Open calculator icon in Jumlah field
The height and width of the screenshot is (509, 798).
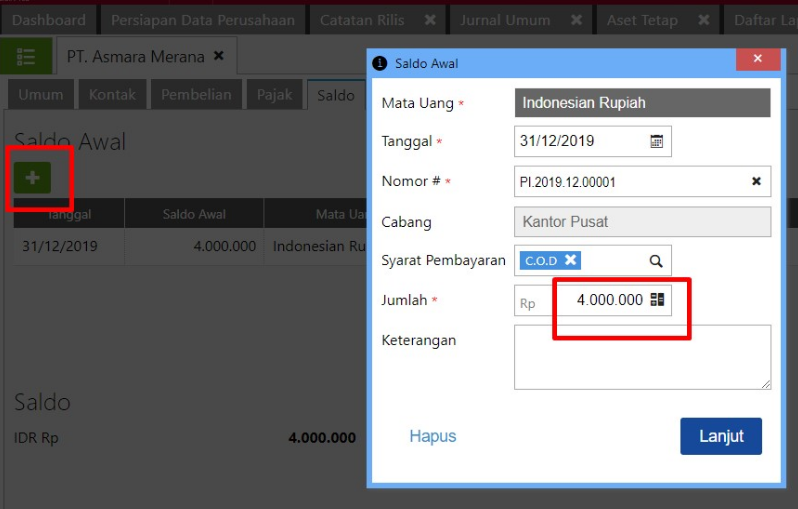point(657,300)
